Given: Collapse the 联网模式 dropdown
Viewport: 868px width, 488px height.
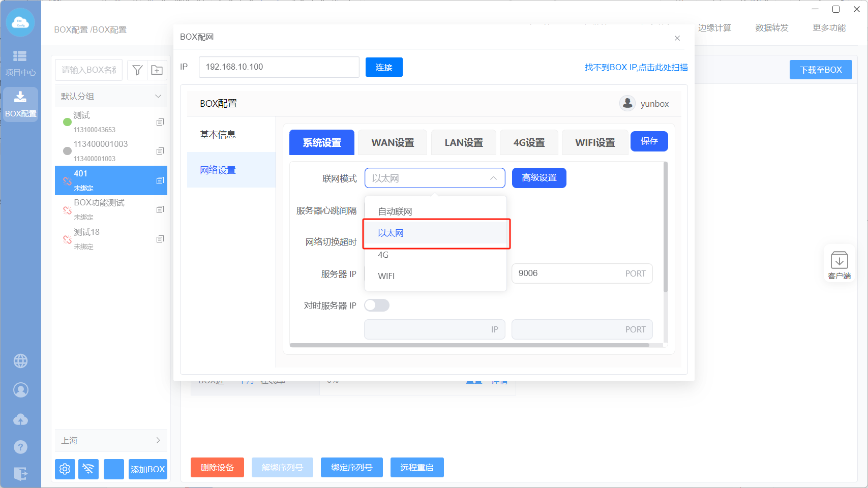Looking at the screenshot, I should coord(493,178).
